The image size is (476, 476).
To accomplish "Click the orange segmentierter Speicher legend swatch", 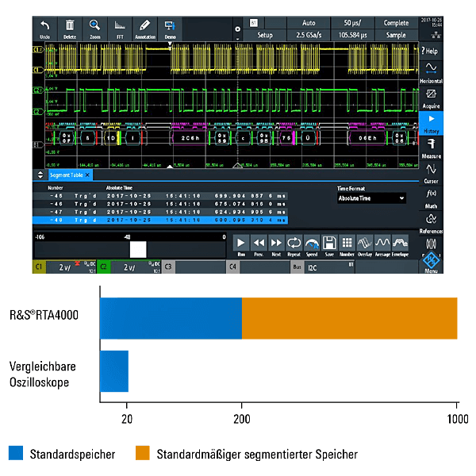I will coord(142,453).
